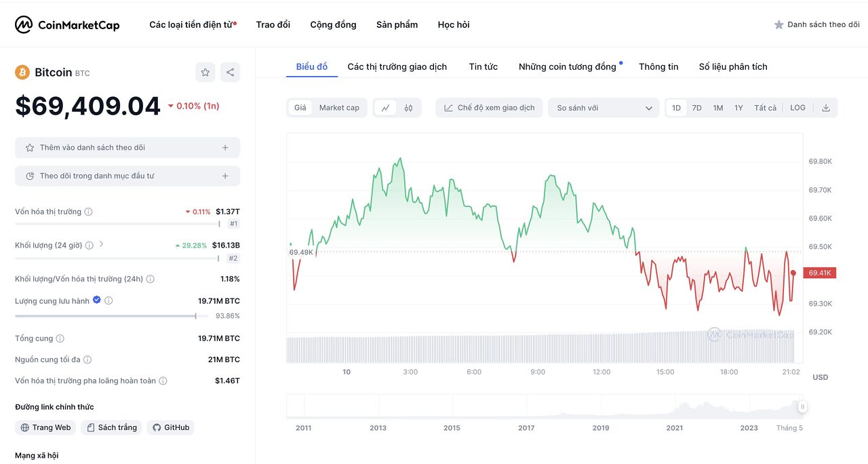
Task: Click the watchlist star icon in header
Action: point(778,25)
